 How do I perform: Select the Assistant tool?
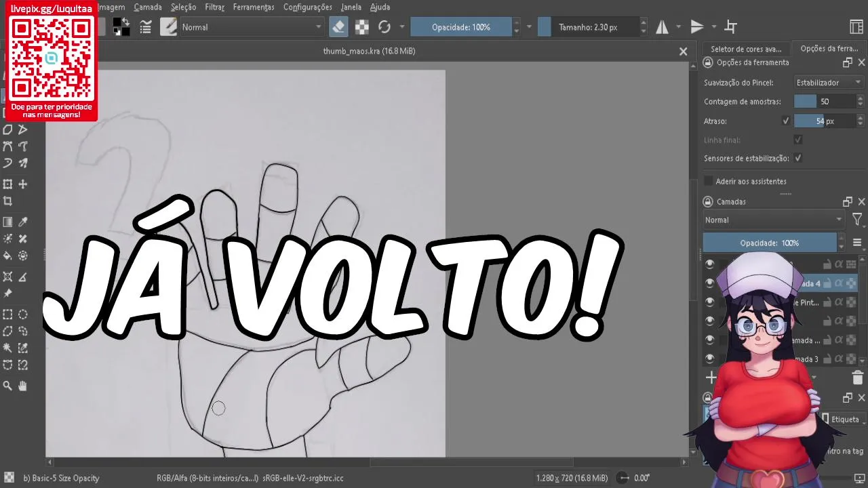click(7, 277)
